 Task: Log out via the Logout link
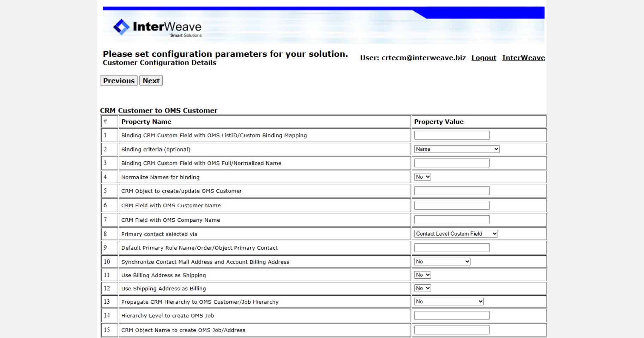pos(484,58)
